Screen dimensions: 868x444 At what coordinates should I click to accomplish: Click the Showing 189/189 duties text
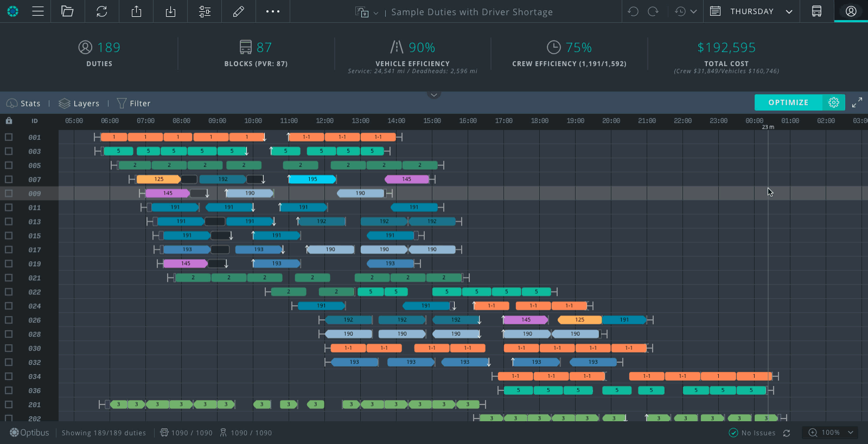point(104,433)
